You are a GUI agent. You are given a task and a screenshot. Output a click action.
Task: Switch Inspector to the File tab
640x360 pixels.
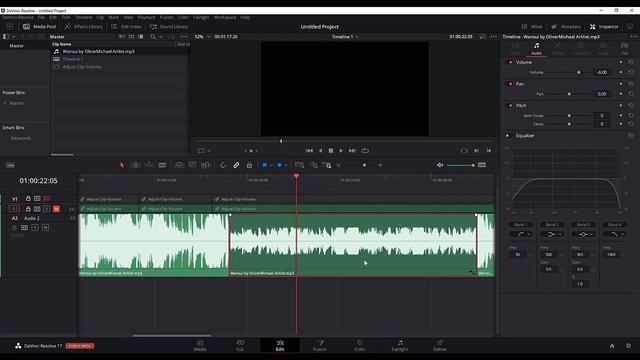click(x=624, y=49)
